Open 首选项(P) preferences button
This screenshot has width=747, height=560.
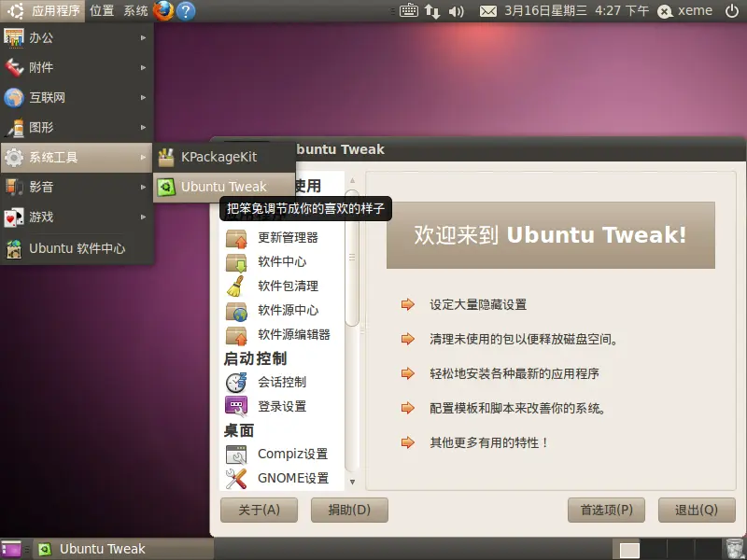[x=606, y=510]
